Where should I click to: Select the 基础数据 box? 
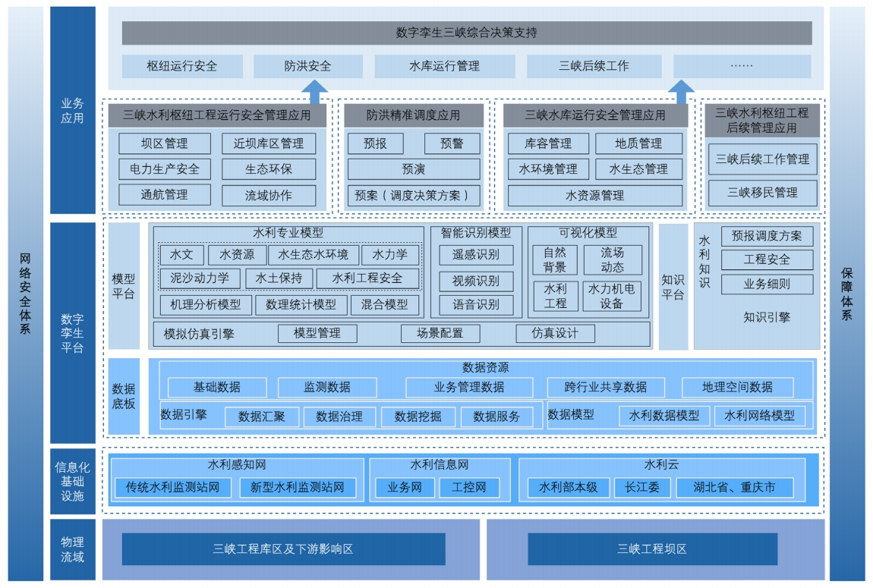coord(217,387)
